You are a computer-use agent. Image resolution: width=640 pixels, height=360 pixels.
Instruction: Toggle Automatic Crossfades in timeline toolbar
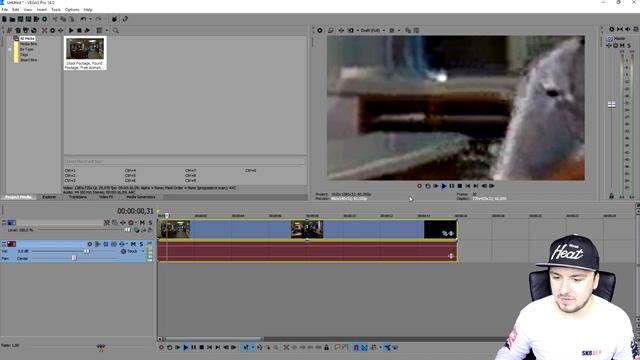click(364, 347)
